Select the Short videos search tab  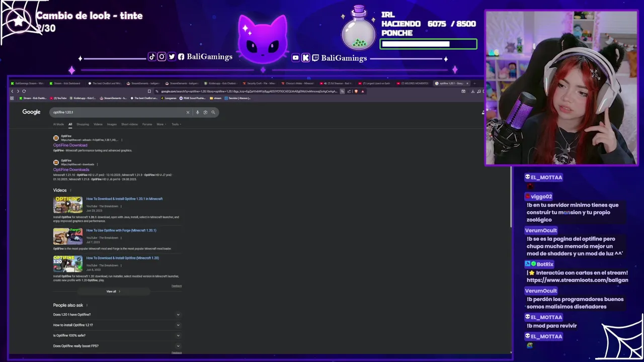129,124
